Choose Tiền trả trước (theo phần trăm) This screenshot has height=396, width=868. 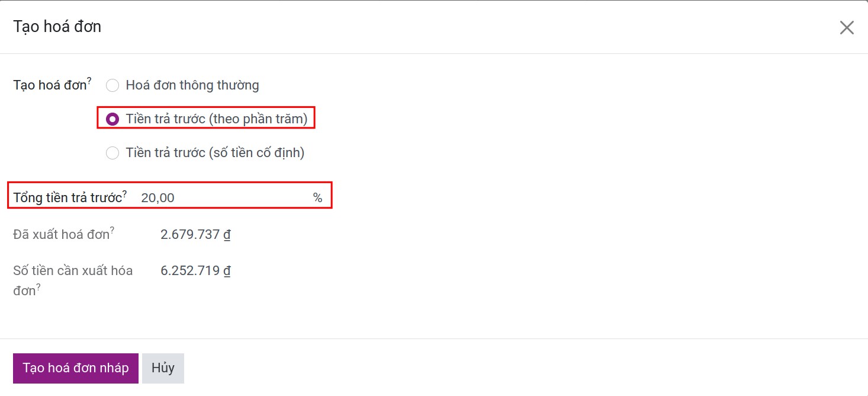click(x=112, y=119)
